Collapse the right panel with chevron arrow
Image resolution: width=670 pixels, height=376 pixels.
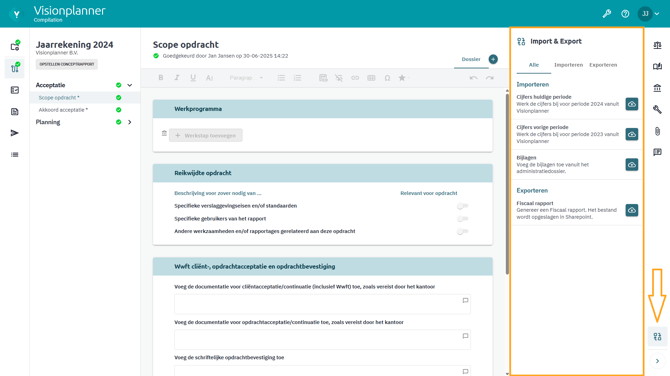657,361
